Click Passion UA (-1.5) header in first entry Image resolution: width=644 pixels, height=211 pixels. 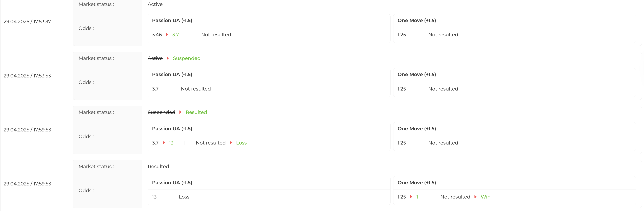[172, 21]
